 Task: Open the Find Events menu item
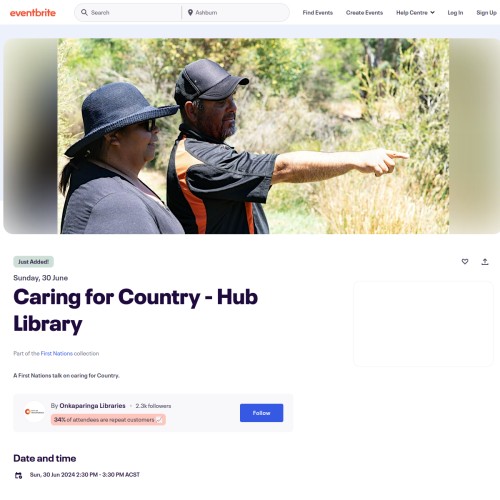tap(318, 13)
